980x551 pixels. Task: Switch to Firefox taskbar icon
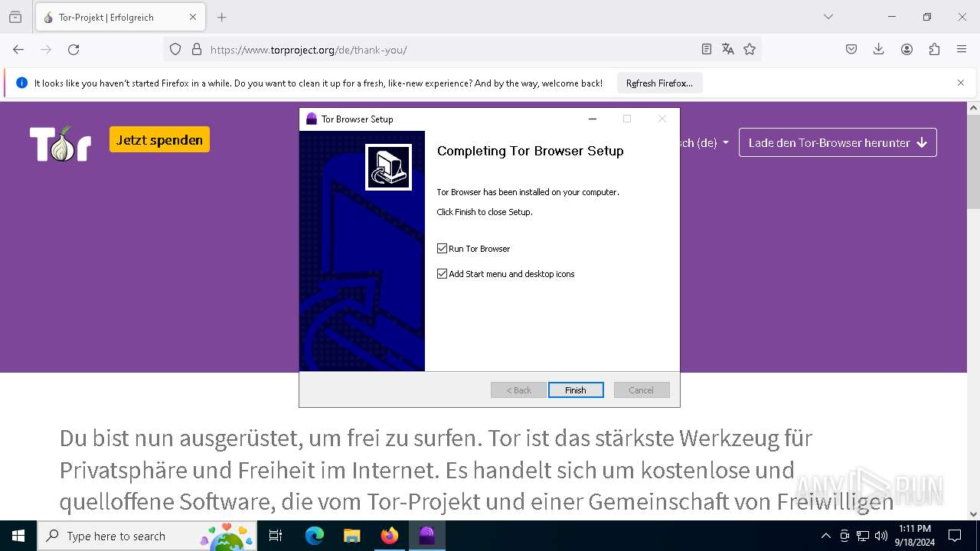point(390,536)
